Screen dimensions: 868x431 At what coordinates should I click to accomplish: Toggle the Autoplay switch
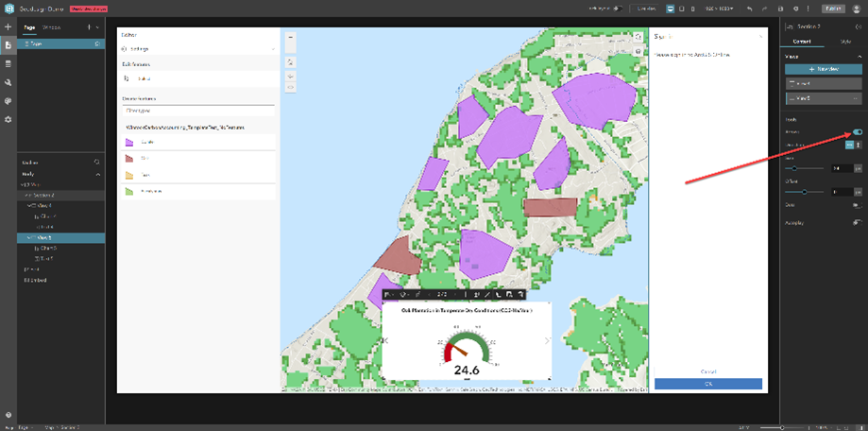[x=858, y=223]
